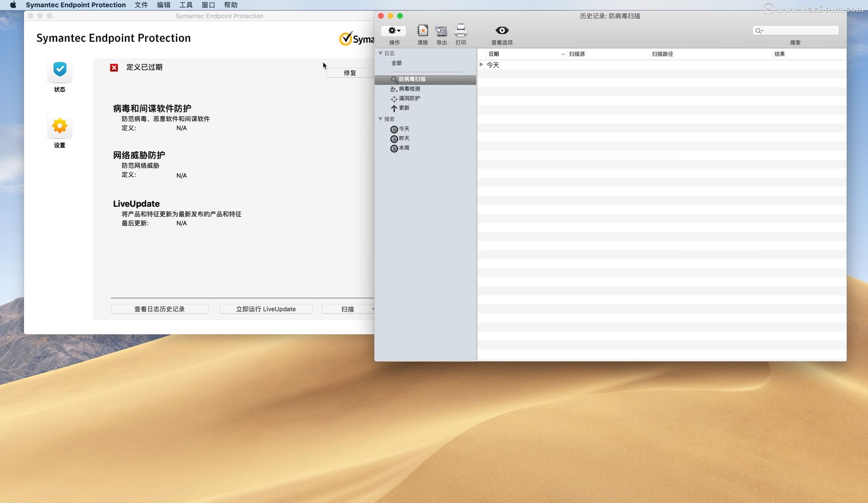Collapse the 搜索 section triangle
Image resolution: width=868 pixels, height=503 pixels.
[x=380, y=119]
